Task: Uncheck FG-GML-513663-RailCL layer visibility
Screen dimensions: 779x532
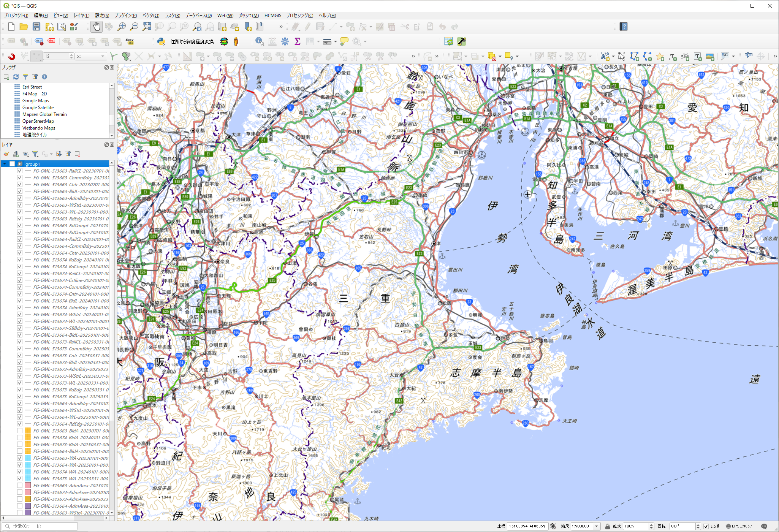Action: (19, 171)
